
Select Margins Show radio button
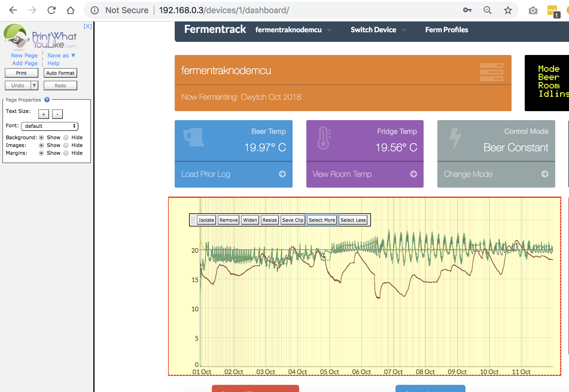pyautogui.click(x=41, y=153)
